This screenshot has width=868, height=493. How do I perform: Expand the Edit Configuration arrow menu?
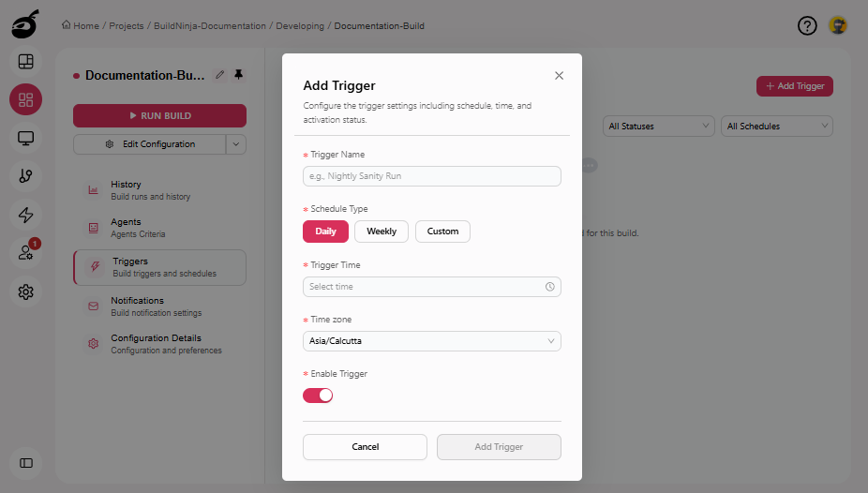point(236,144)
